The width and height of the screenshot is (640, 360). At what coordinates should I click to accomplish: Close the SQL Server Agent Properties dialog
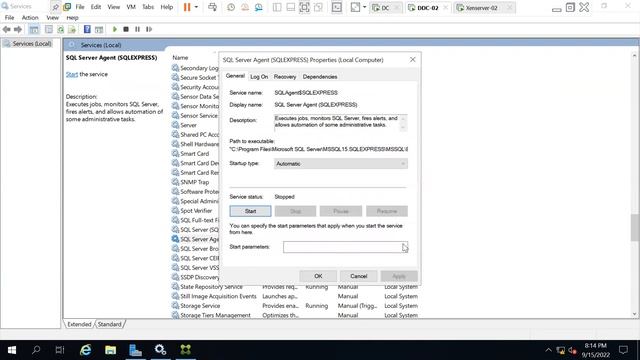pos(413,60)
